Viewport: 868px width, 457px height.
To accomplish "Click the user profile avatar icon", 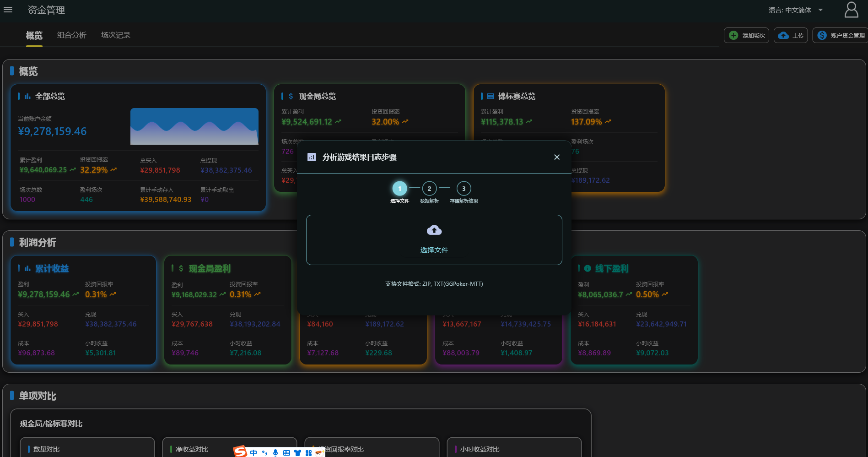I will coord(851,10).
